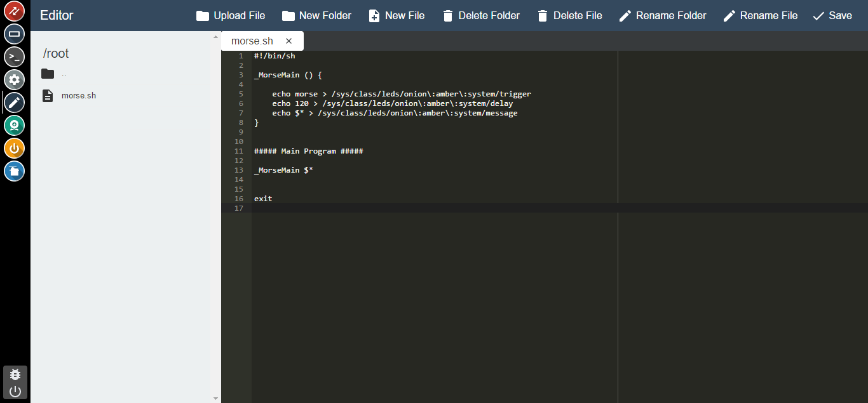Open the blue store app icon
Viewport: 868px width, 403px height.
[x=15, y=171]
